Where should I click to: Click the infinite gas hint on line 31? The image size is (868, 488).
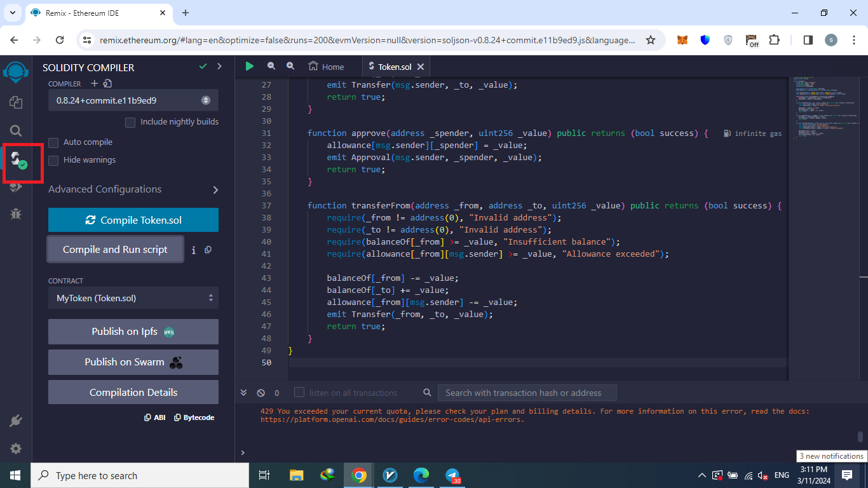(753, 133)
